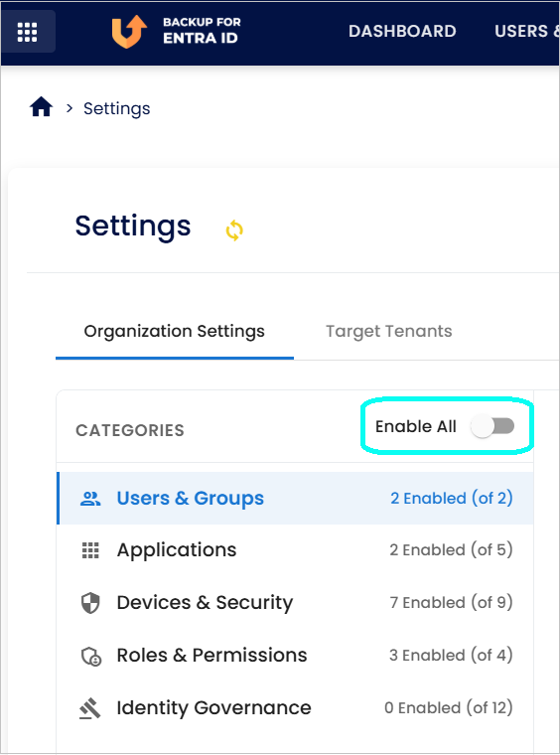Refresh settings with yellow sync icon
Screen dimensions: 560x755
234,230
